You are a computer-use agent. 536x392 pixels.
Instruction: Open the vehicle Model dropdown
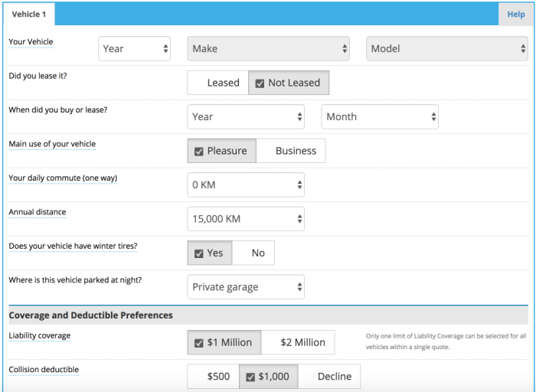click(x=446, y=49)
